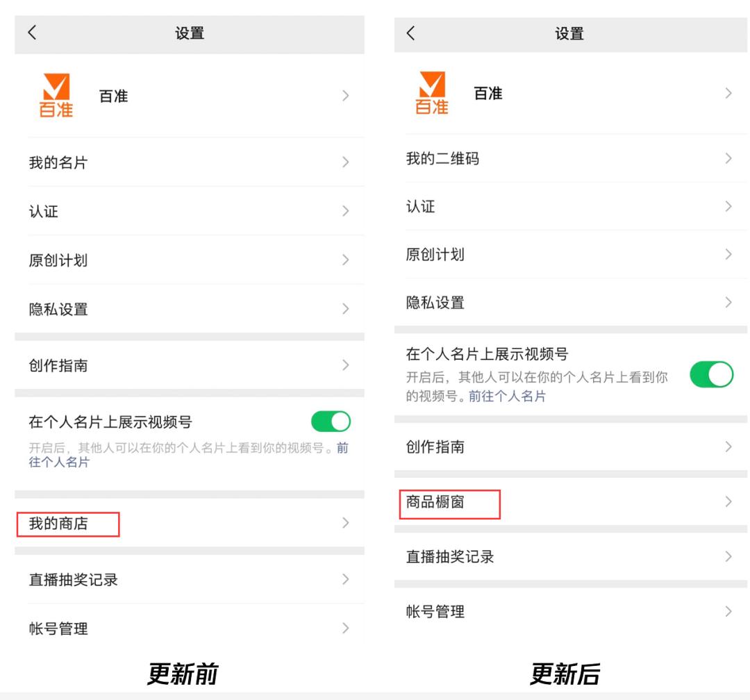750x700 pixels.
Task: Tap the 前往个人名片 link in the right panel
Action: coord(507,397)
